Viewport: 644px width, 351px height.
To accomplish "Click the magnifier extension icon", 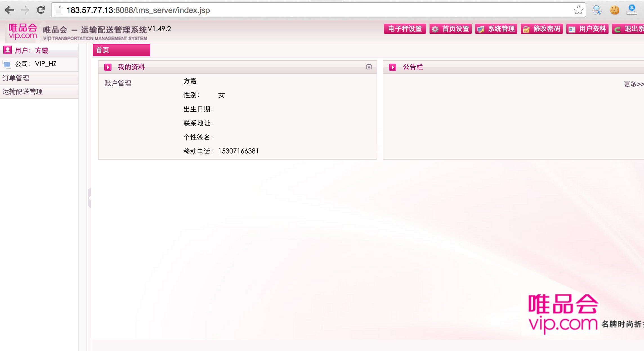I will click(597, 10).
